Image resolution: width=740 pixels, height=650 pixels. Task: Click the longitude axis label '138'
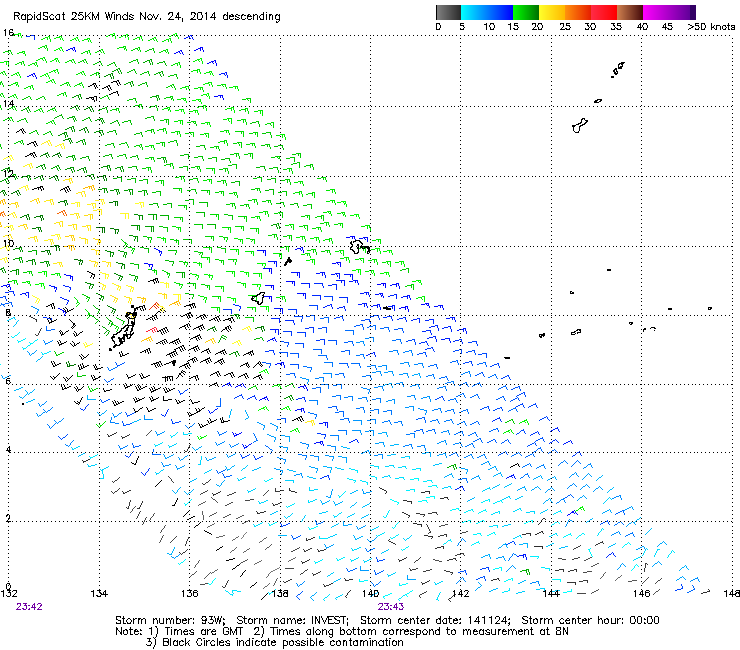280,593
